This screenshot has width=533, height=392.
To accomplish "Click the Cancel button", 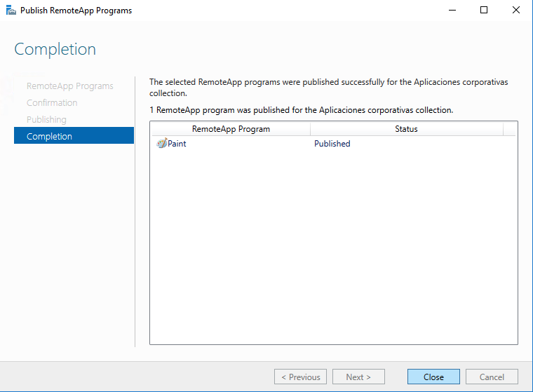I will [x=492, y=377].
